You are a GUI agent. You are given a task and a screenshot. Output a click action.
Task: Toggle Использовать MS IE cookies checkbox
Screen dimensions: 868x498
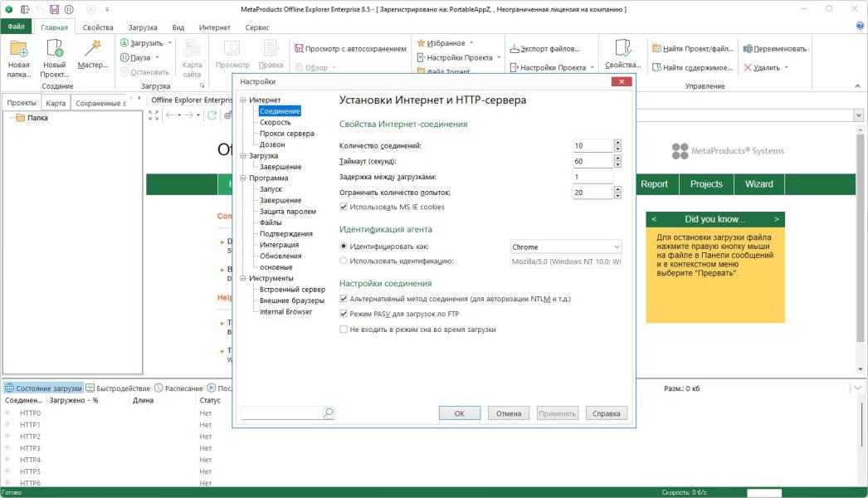344,207
